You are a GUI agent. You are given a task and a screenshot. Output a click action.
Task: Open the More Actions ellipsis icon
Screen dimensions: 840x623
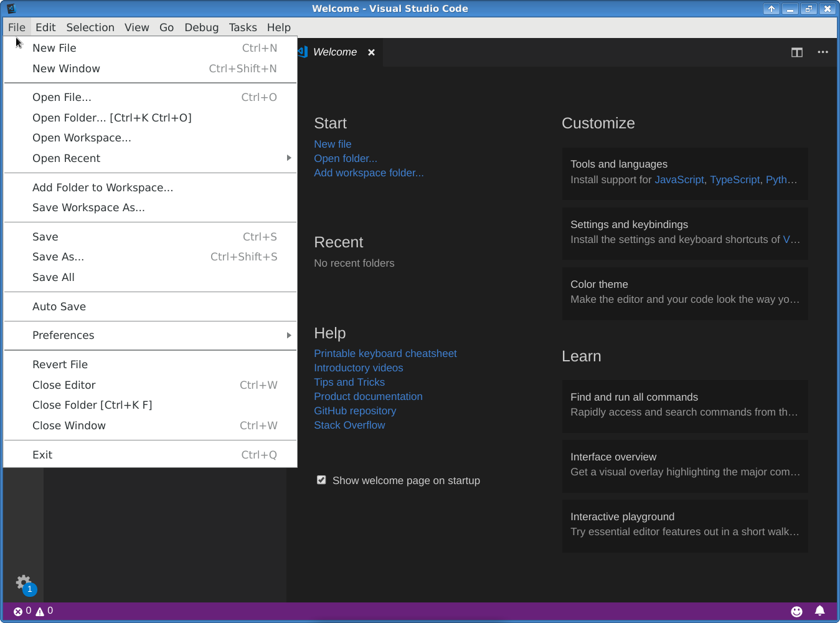pyautogui.click(x=823, y=52)
